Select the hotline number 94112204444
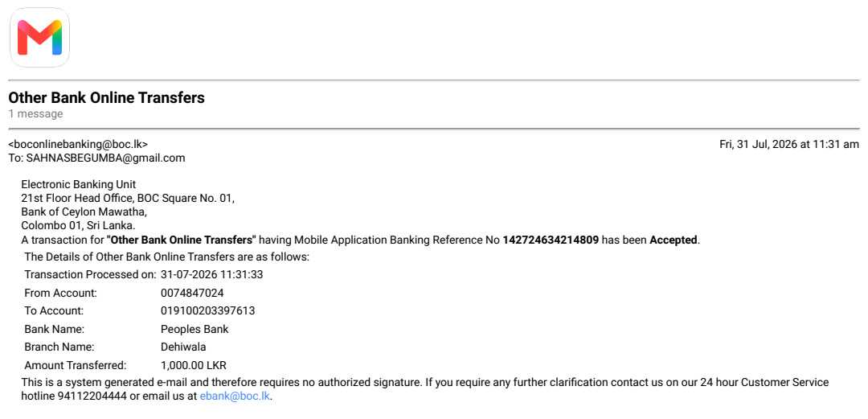This screenshot has width=868, height=419. 88,396
